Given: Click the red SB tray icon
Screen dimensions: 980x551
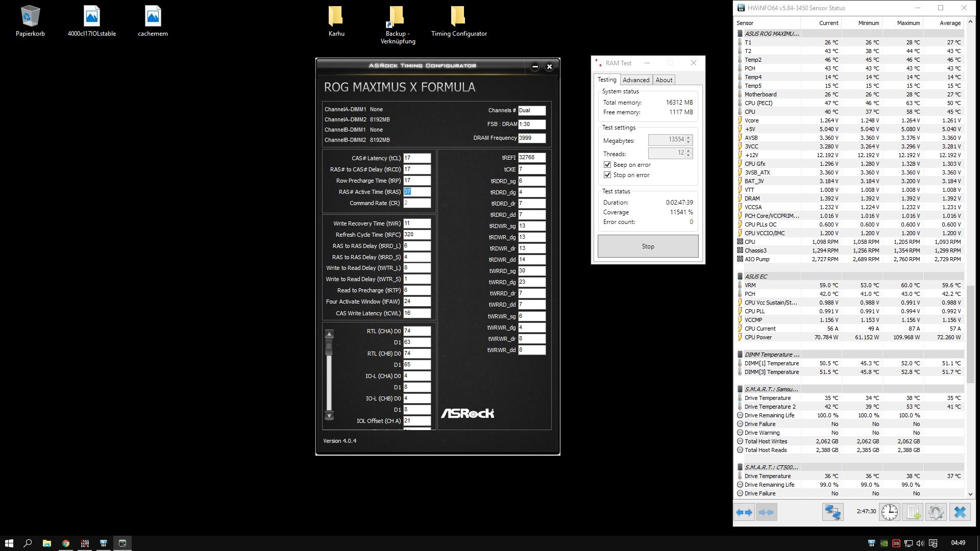Looking at the screenshot, I should [x=896, y=543].
